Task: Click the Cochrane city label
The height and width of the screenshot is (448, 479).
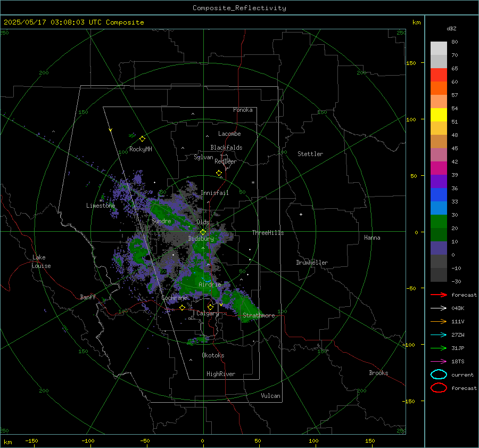Action: pos(174,298)
